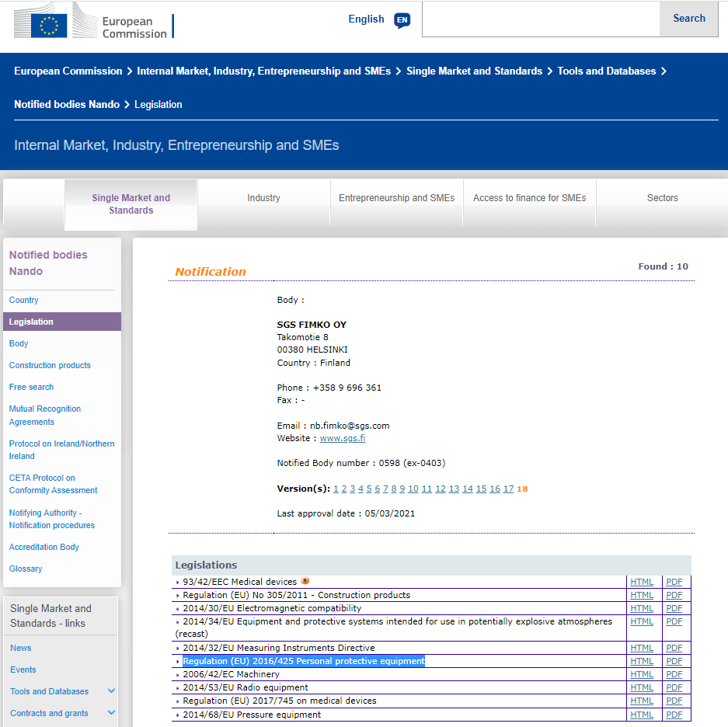Screen dimensions: 728x727
Task: Select the Sectors tab
Action: (662, 198)
